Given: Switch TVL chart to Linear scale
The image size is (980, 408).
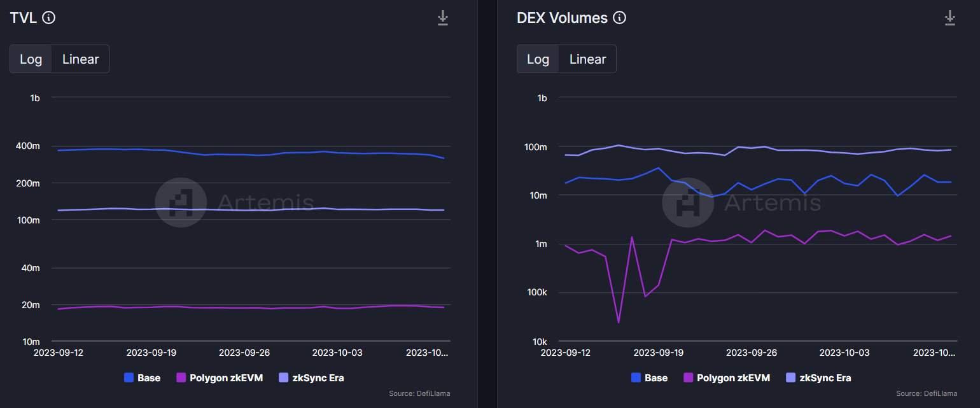Looking at the screenshot, I should click(x=80, y=59).
